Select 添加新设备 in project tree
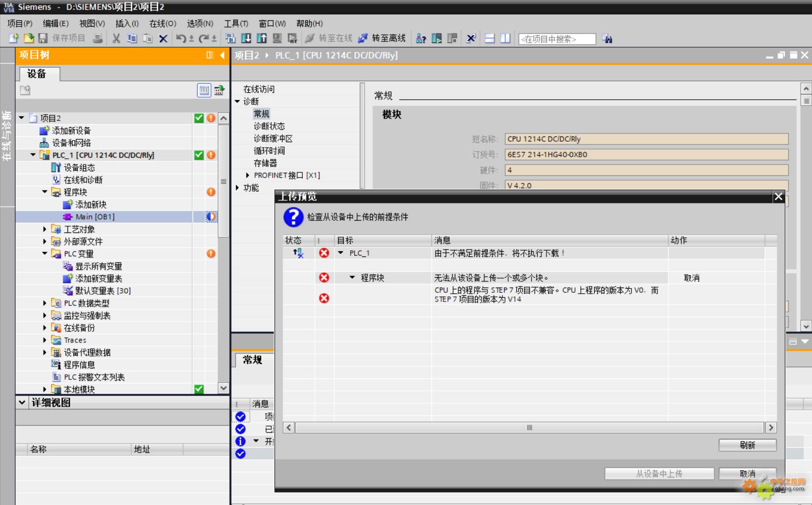The height and width of the screenshot is (505, 812). pyautogui.click(x=71, y=130)
